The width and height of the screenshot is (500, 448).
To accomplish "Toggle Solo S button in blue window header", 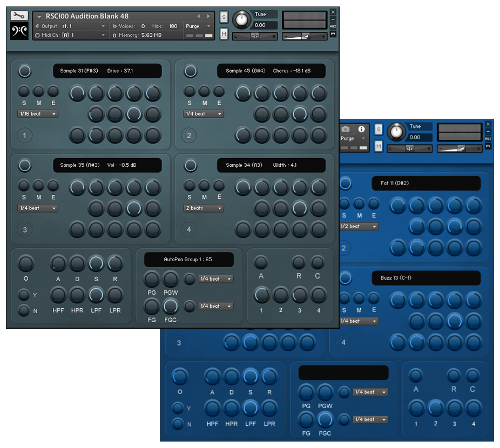I will point(379,130).
